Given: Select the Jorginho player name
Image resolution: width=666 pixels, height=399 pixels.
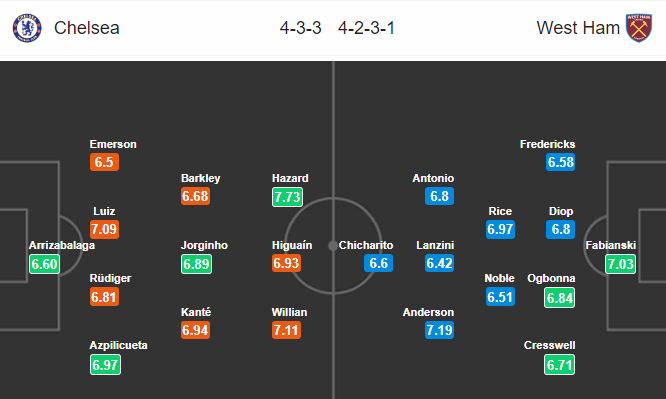Looking at the screenshot, I should pos(204,245).
